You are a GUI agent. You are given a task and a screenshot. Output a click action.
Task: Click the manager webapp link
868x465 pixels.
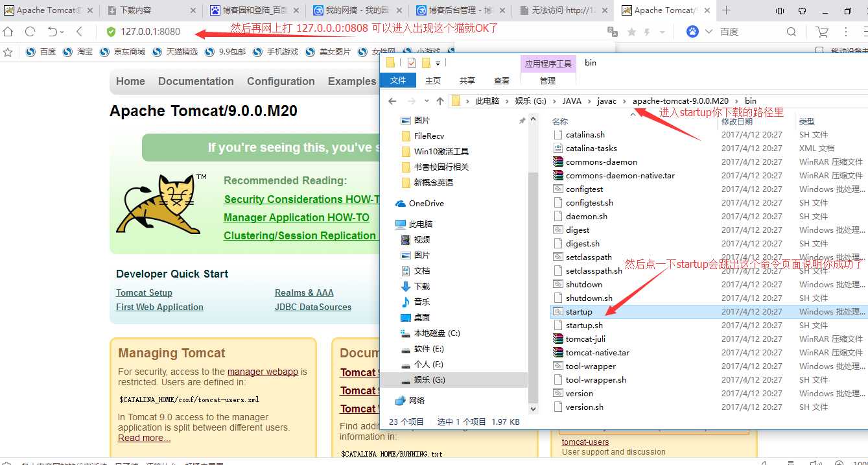click(x=263, y=372)
